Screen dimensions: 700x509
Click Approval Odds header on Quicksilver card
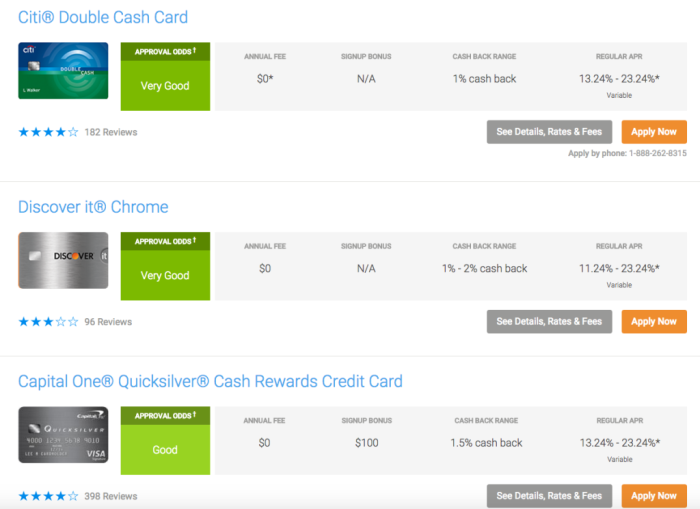point(165,416)
